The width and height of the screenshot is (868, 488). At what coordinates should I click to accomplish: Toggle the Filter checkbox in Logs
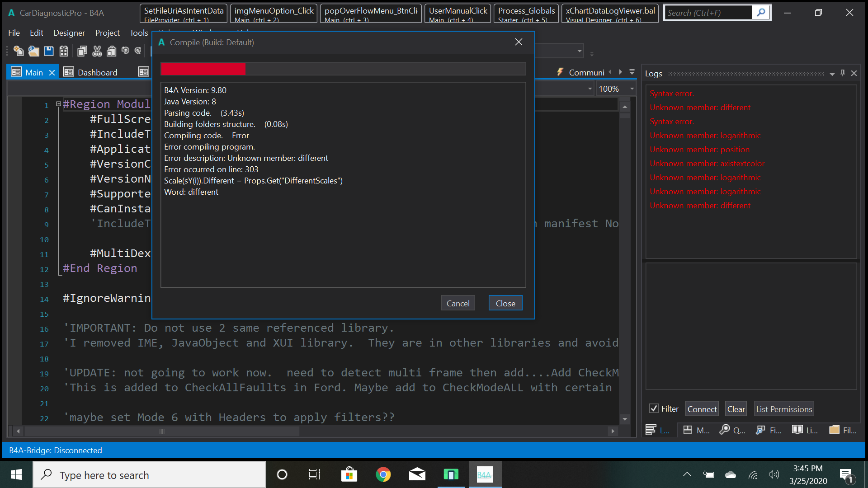(x=654, y=408)
